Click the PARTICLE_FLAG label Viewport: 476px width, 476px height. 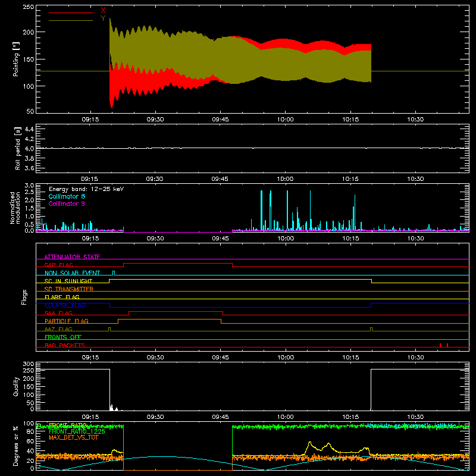pyautogui.click(x=67, y=321)
